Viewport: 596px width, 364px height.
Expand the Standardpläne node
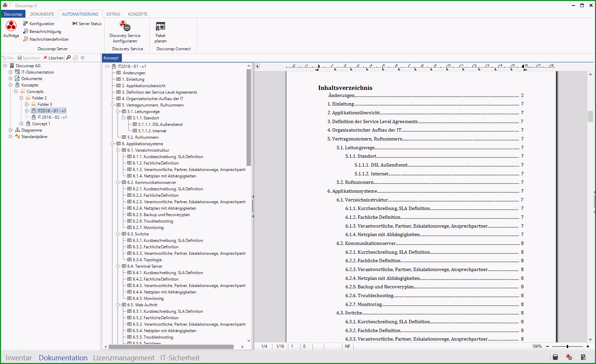11,137
